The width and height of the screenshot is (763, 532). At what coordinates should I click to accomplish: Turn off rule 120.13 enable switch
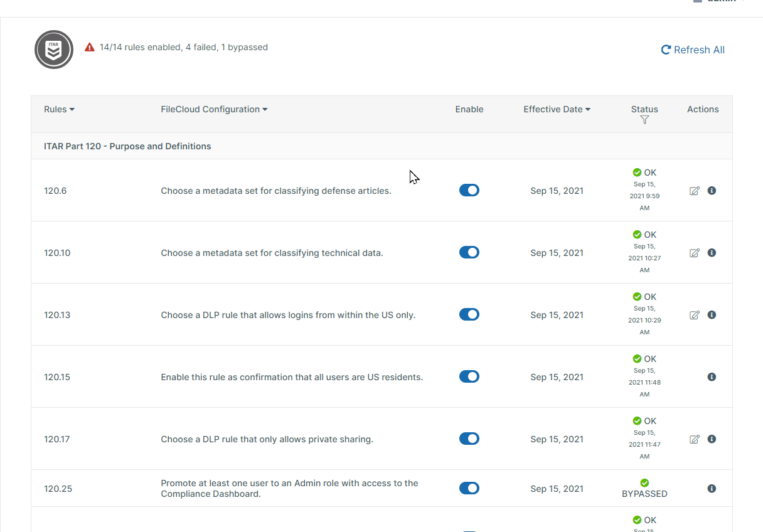(469, 314)
